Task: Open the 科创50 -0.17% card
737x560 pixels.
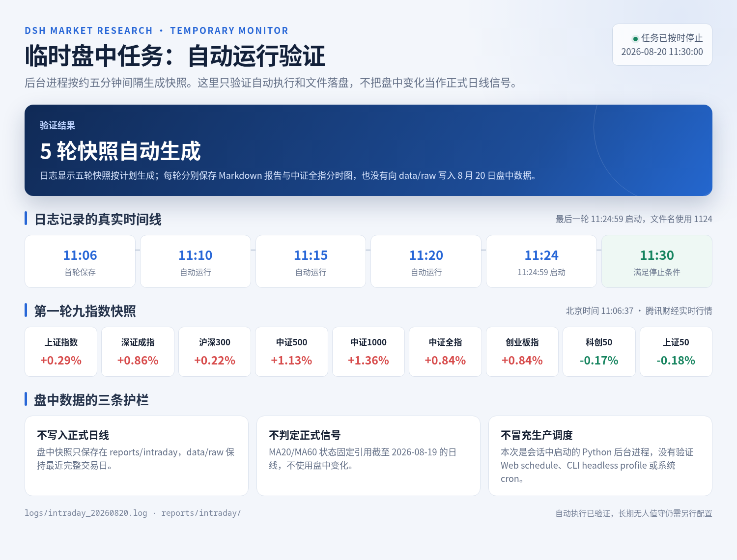Action: pos(599,352)
